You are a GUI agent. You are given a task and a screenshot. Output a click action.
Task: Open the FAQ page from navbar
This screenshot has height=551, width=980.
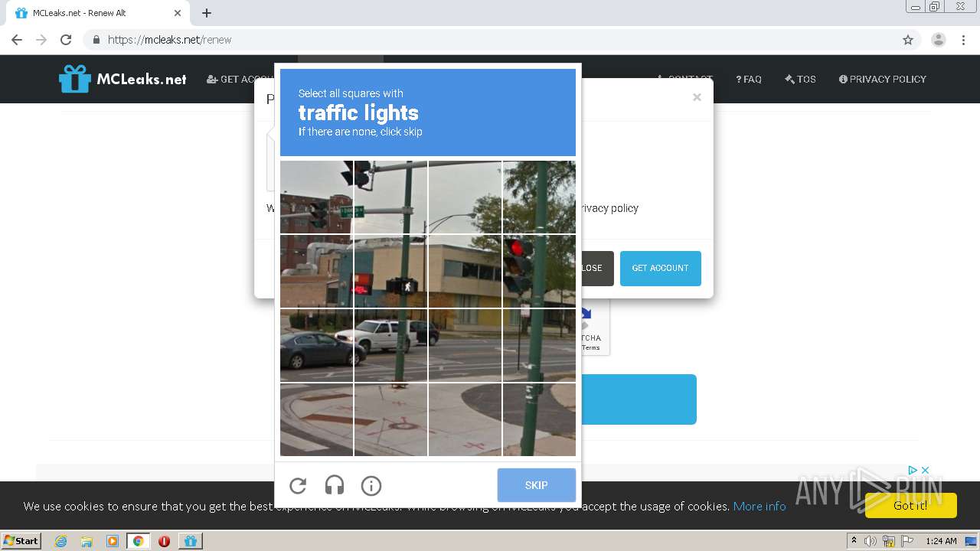(x=749, y=79)
